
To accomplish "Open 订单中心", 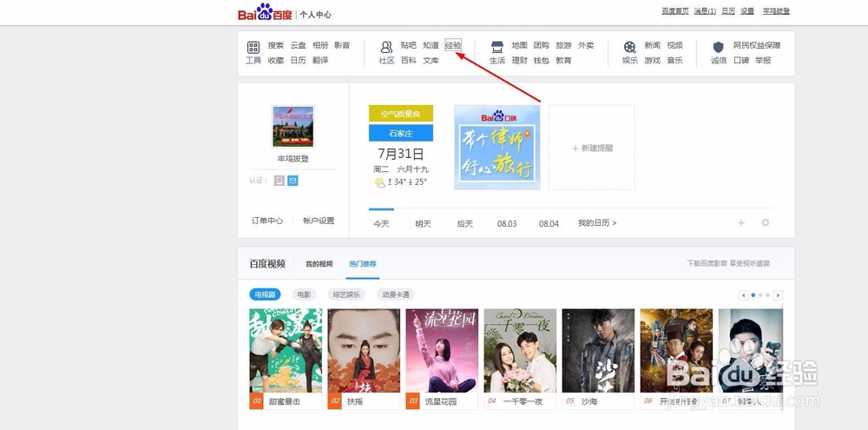I will point(267,221).
